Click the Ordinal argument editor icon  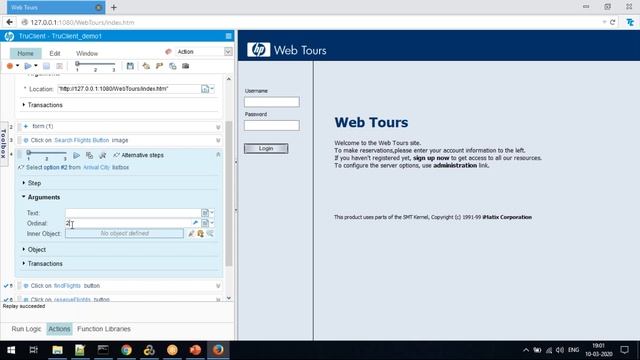click(205, 223)
